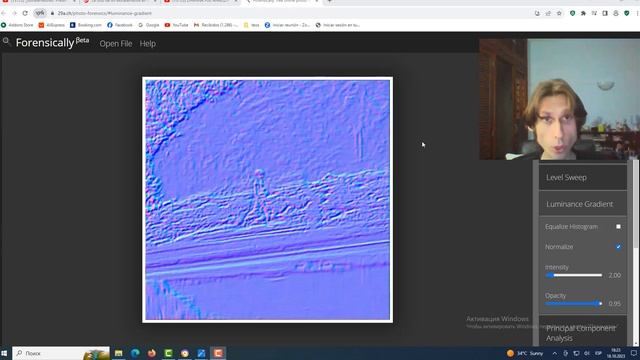The width and height of the screenshot is (640, 360).
Task: Enable the Equalize Histogram checkbox
Action: click(618, 227)
